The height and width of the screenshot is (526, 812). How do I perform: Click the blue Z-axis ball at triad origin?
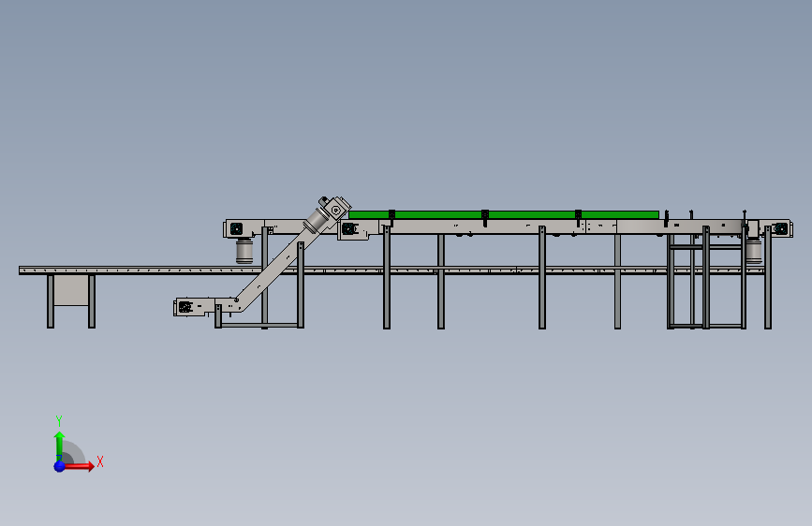[60, 466]
